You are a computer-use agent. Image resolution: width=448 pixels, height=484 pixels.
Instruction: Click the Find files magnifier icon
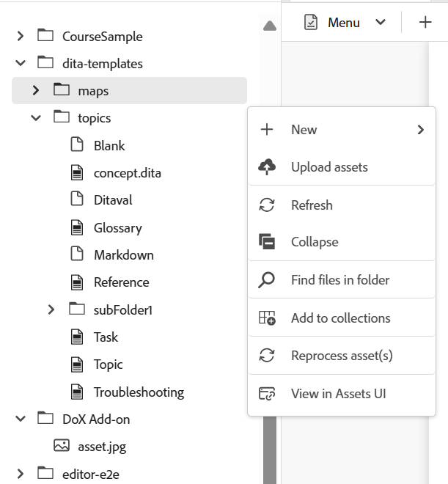pyautogui.click(x=267, y=279)
